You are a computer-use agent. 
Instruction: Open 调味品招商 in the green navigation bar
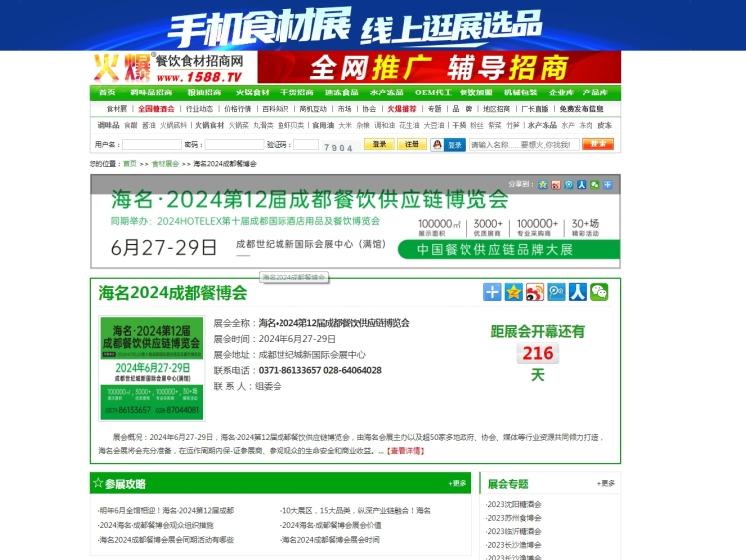point(151,93)
